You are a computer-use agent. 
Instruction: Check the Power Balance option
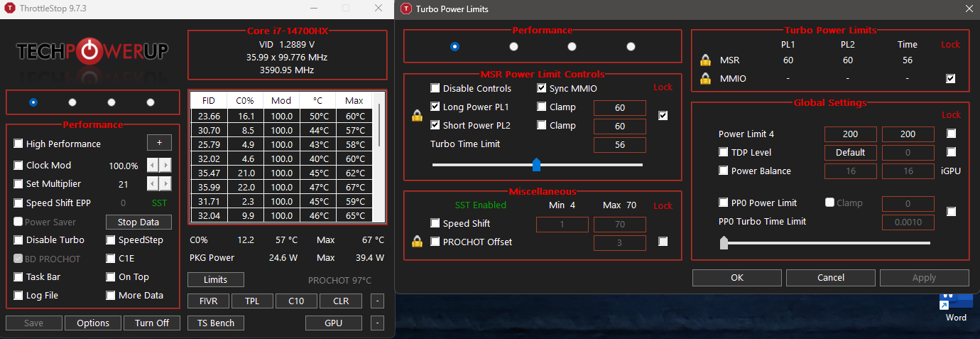(x=724, y=171)
